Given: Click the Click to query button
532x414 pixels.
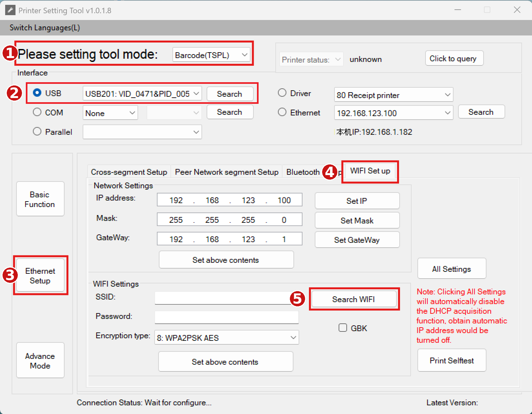Looking at the screenshot, I should coord(454,58).
